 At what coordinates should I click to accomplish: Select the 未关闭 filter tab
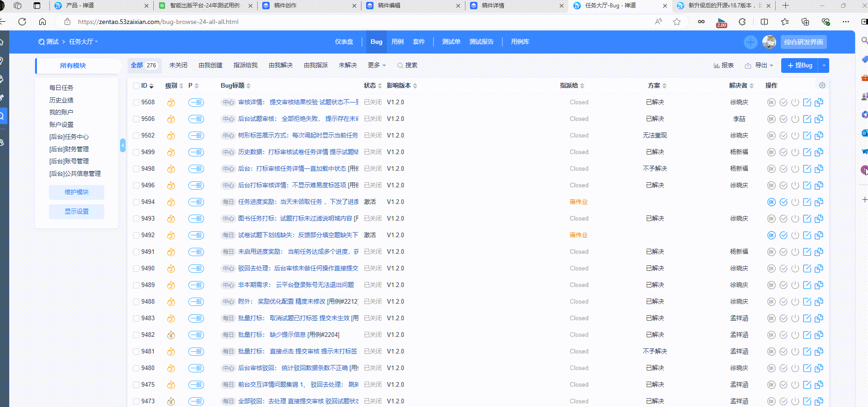click(x=178, y=66)
